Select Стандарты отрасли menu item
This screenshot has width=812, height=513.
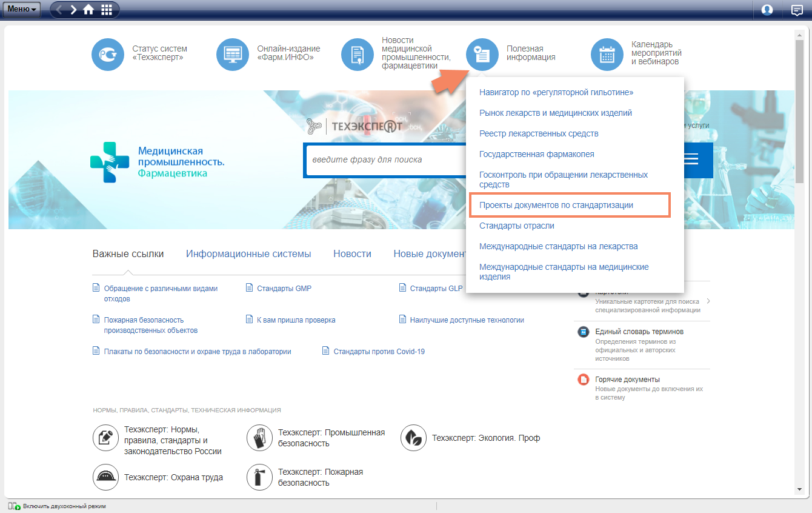tap(517, 226)
